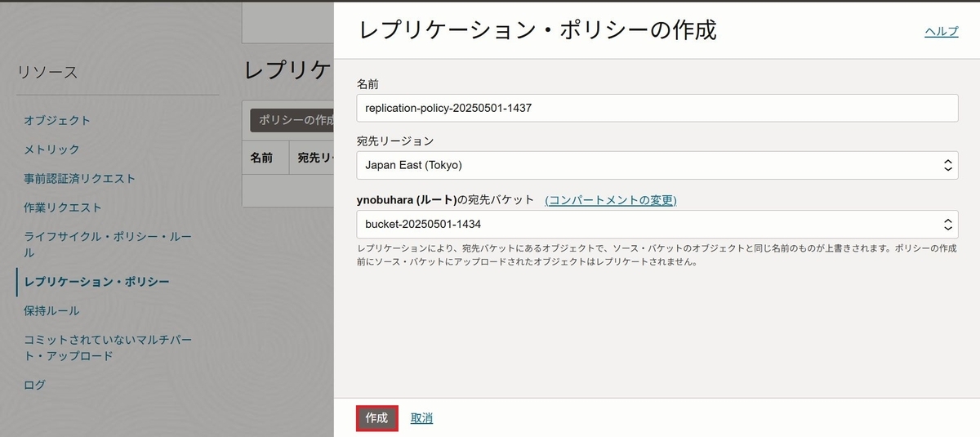Click the 作成 button
The image size is (980, 437).
coord(376,417)
